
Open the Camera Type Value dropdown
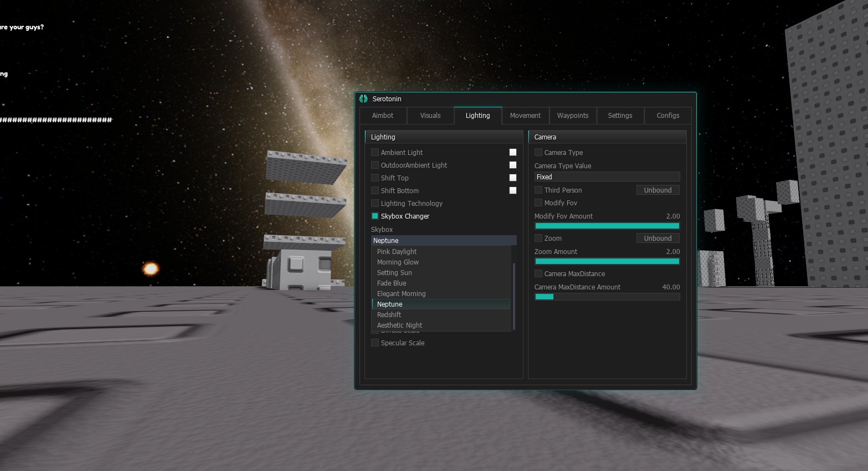coord(607,177)
